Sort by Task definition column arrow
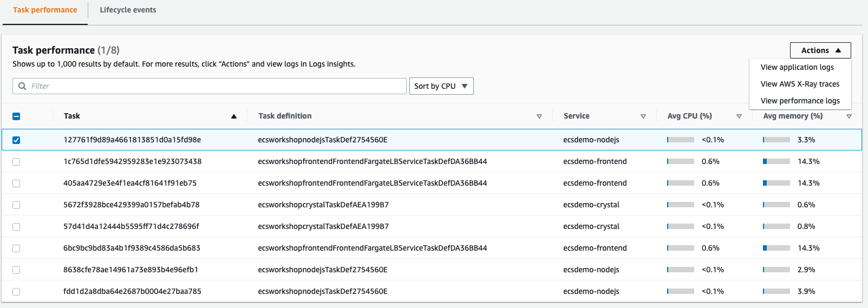Viewport: 868px width, 308px height. pyautogui.click(x=539, y=116)
